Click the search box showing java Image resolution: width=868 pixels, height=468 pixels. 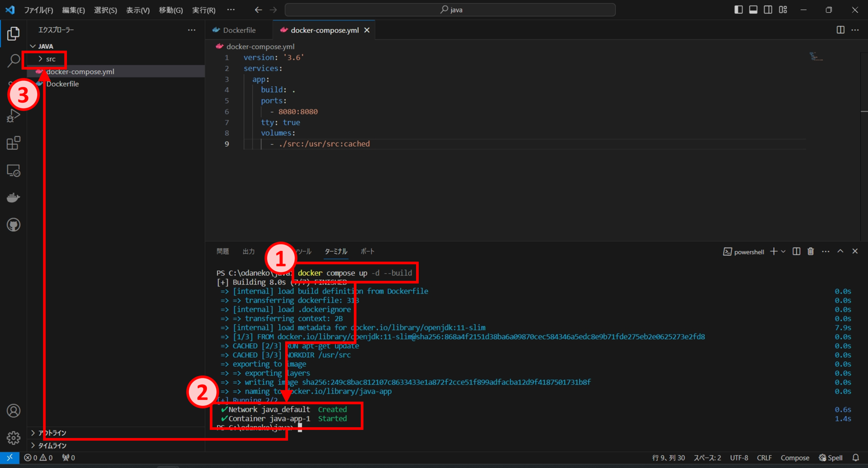pos(451,9)
